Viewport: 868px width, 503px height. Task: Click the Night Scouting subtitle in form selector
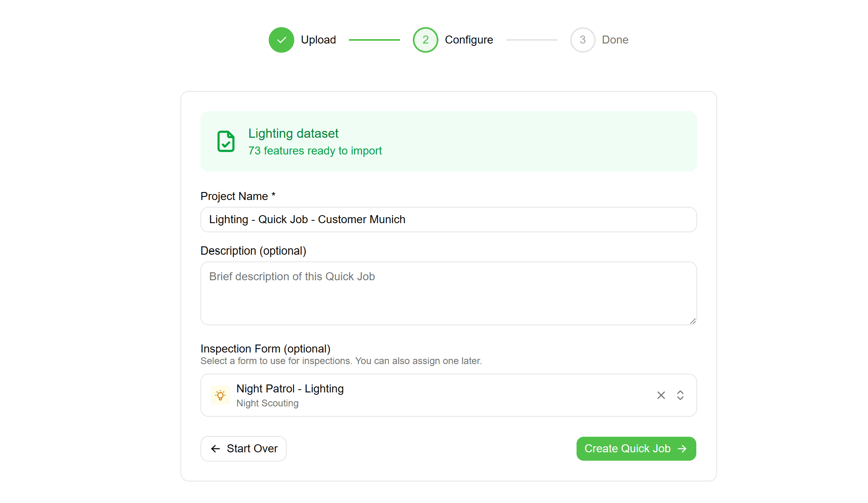pyautogui.click(x=267, y=403)
